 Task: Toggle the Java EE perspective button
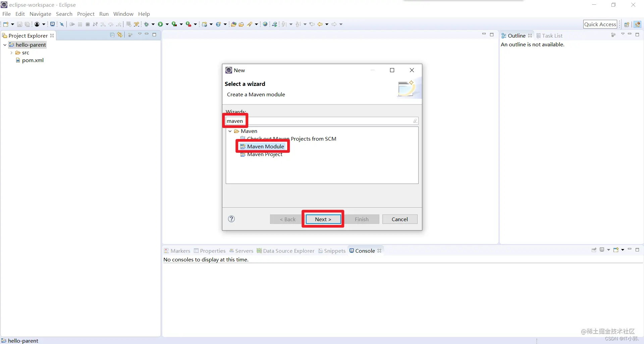point(638,24)
